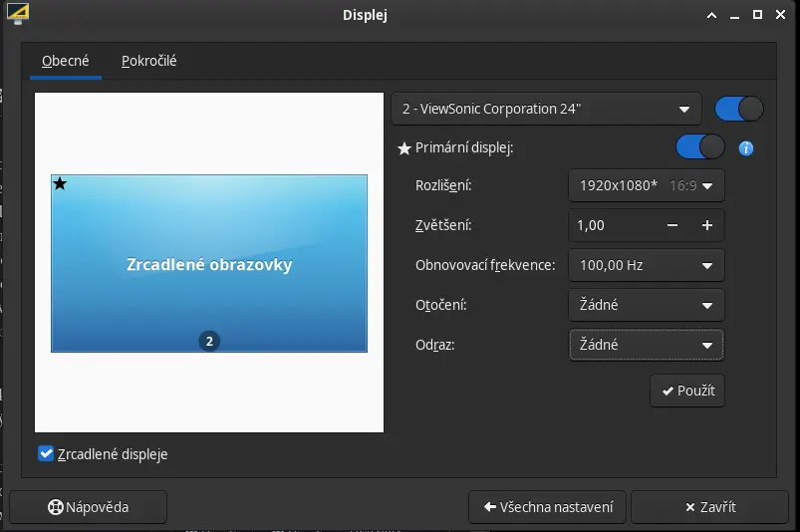The width and height of the screenshot is (800, 532).
Task: Open the Rozlišení dropdown showing 1920x1080
Action: [646, 185]
